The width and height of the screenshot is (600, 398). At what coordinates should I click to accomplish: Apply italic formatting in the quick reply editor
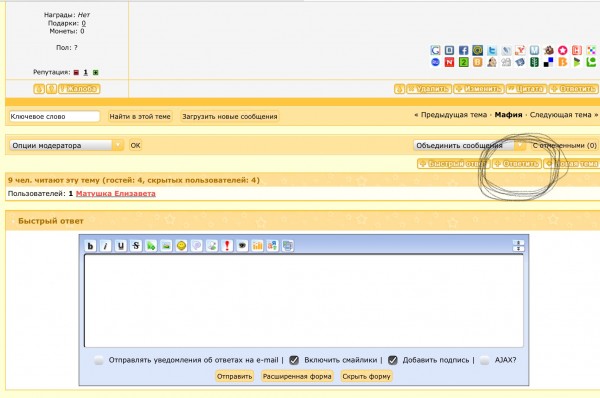tap(105, 246)
